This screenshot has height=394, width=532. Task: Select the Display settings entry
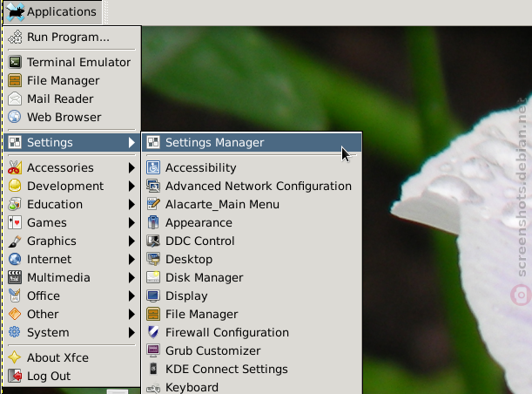coord(252,295)
